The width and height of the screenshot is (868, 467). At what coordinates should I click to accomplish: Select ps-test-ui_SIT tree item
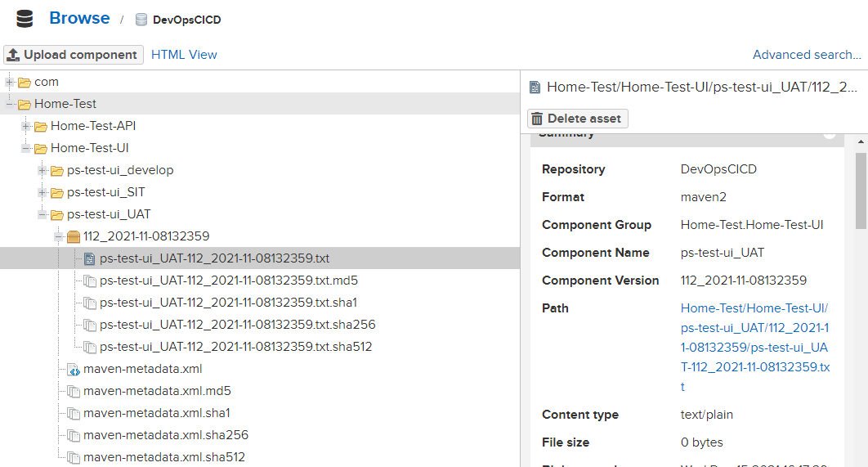(x=105, y=192)
